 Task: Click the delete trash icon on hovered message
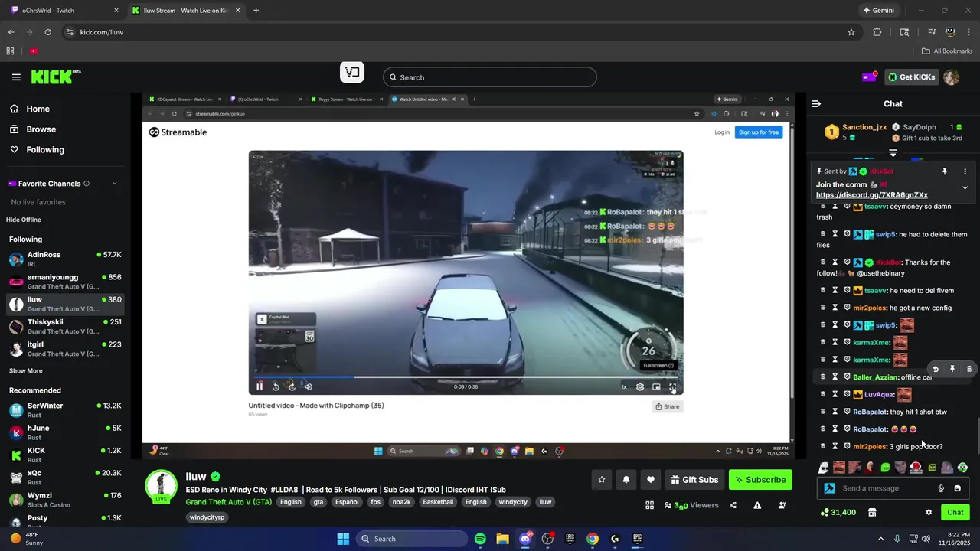click(969, 369)
